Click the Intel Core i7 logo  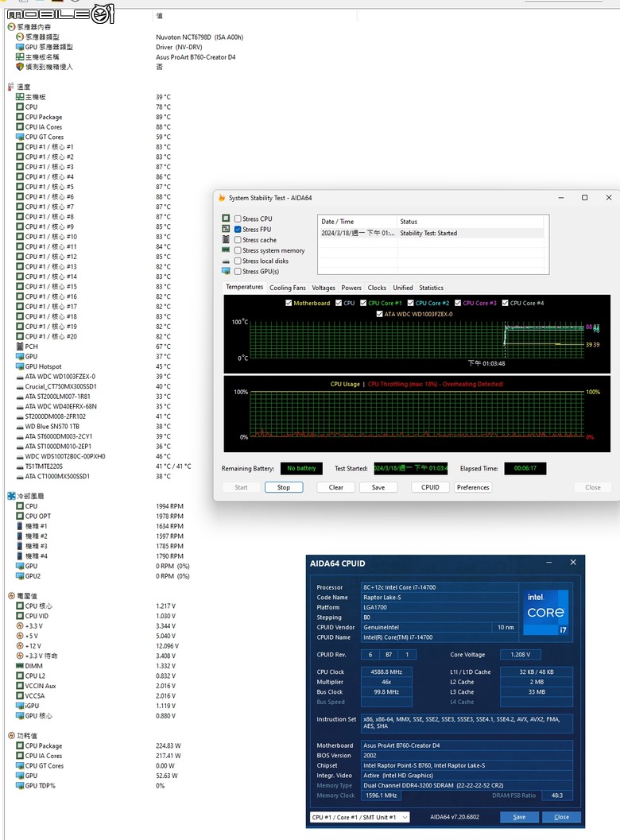coord(545,613)
